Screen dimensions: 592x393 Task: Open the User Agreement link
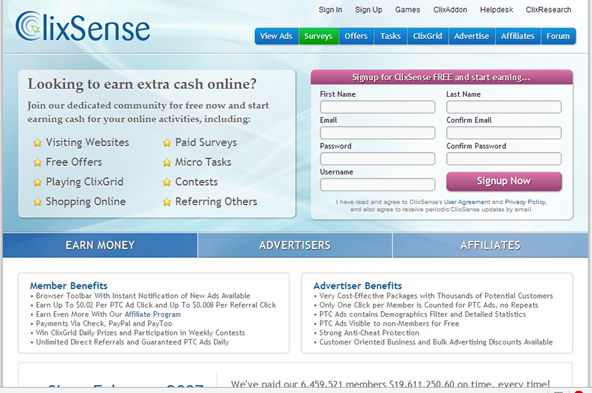(467, 202)
